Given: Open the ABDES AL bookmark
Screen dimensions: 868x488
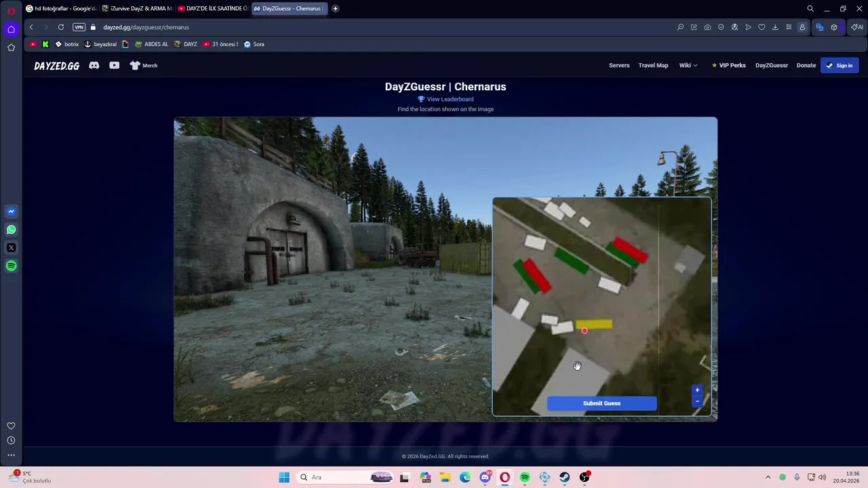Looking at the screenshot, I should (x=151, y=44).
